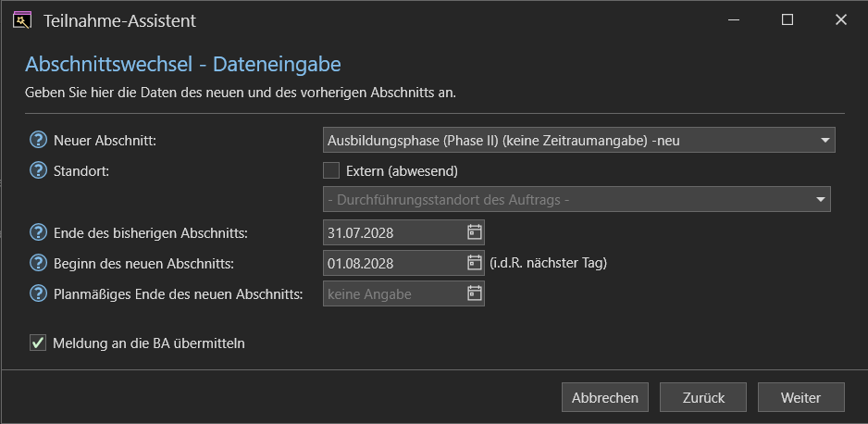Focus the 01.08.2028 date field
The image size is (868, 424).
[x=394, y=263]
